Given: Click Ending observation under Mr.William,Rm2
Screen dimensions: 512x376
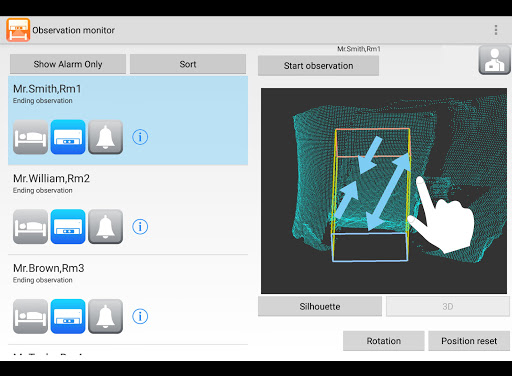Looking at the screenshot, I should pyautogui.click(x=43, y=190).
